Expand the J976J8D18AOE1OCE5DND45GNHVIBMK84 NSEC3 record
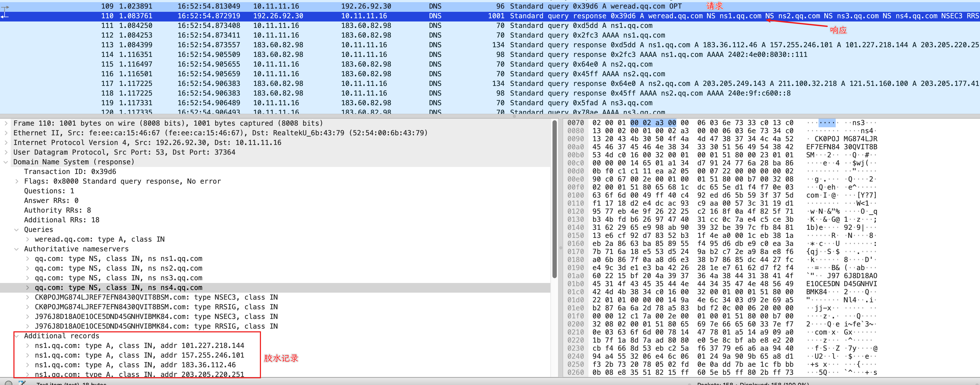Viewport: 980px width, 385px height. point(27,317)
